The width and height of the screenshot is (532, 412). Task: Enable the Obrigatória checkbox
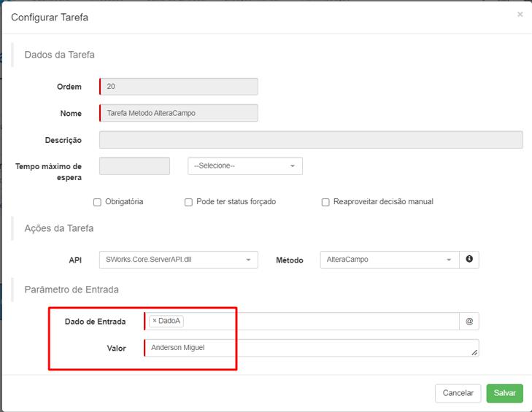tap(97, 202)
